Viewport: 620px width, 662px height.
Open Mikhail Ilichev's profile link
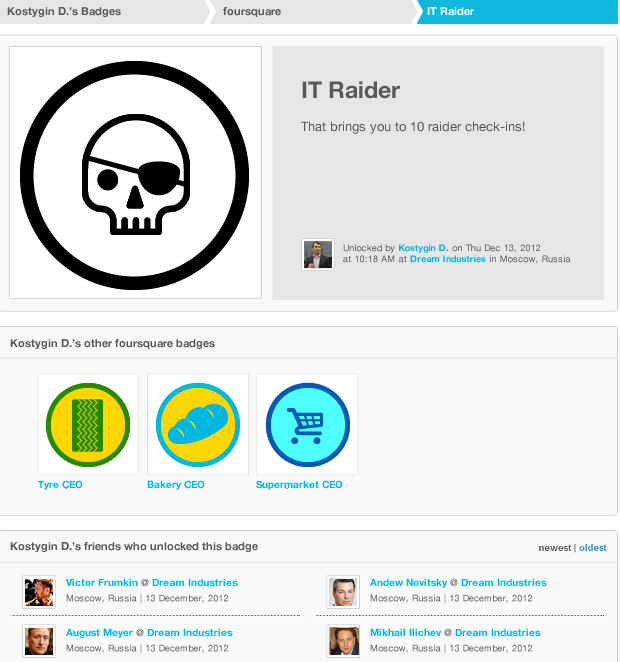coord(405,632)
